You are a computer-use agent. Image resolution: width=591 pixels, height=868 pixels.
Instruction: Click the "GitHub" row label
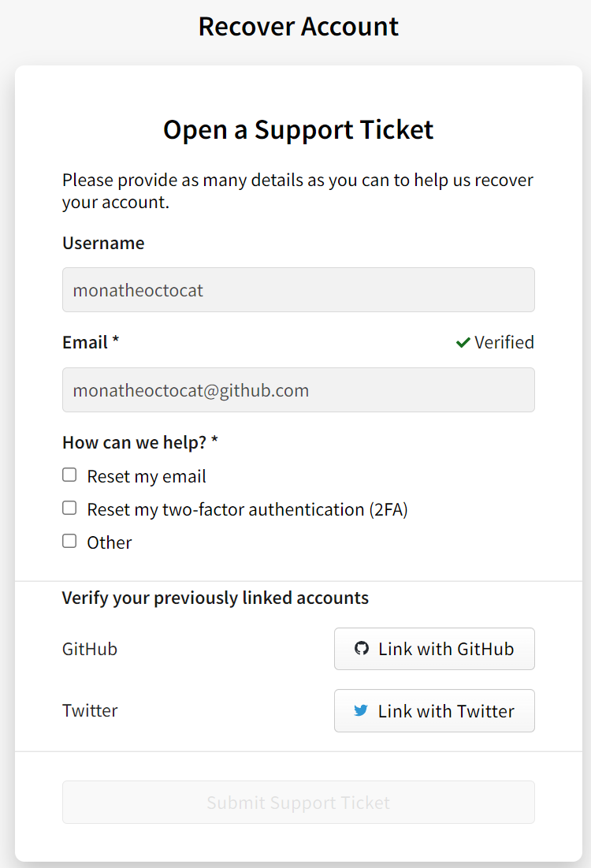pos(89,649)
